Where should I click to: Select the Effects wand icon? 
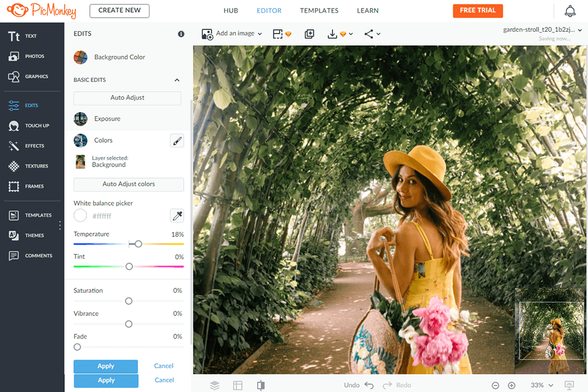13,146
